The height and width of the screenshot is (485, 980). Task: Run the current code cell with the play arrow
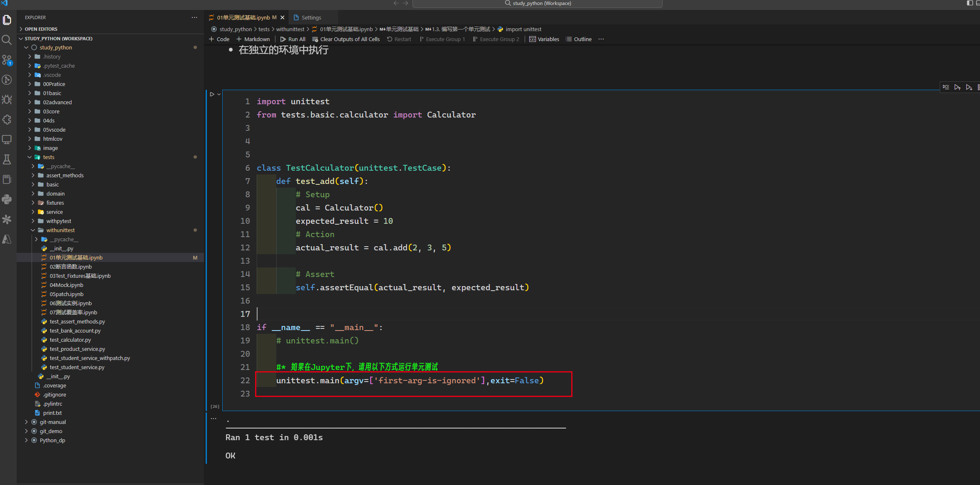click(212, 94)
